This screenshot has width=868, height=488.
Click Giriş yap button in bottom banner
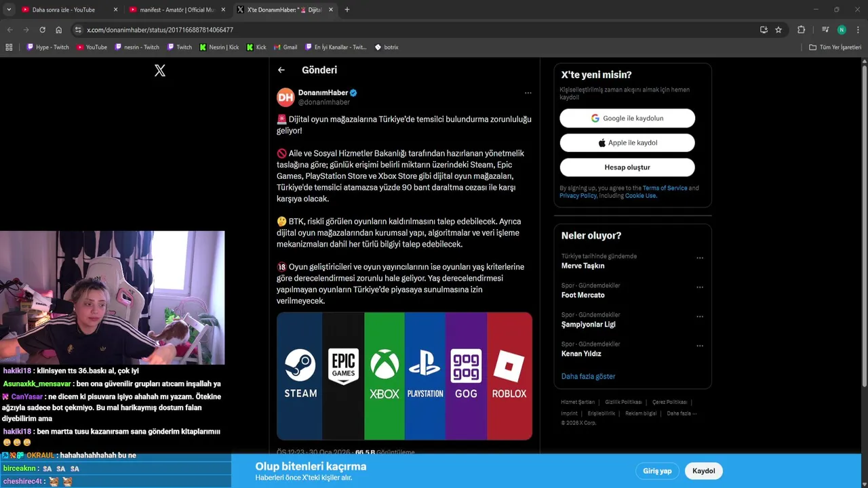pos(657,471)
